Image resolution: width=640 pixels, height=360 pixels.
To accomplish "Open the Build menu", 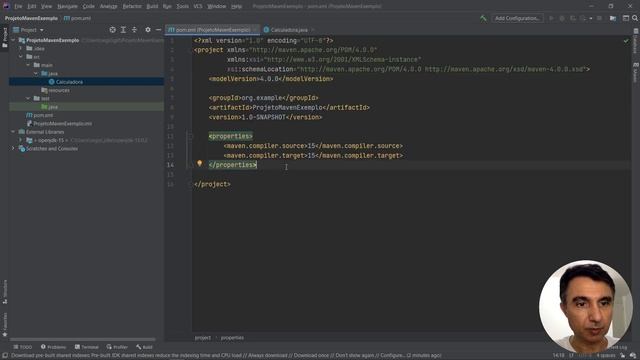I will click(152, 7).
